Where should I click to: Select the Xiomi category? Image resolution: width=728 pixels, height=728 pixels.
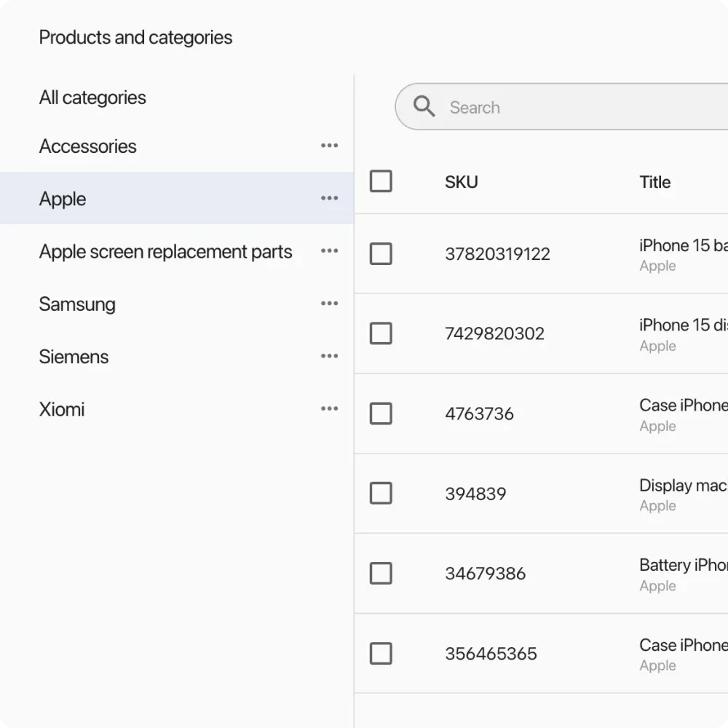pos(62,409)
